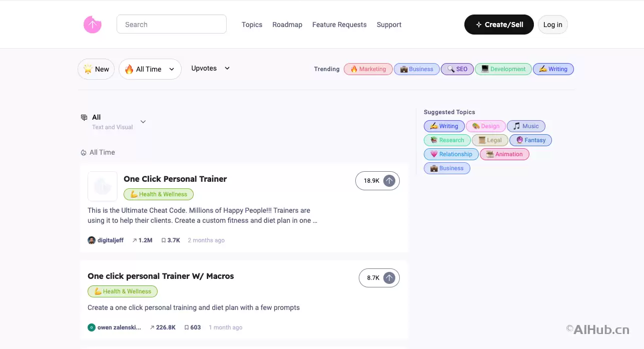Image resolution: width=644 pixels, height=349 pixels.
Task: Choose Fantasy in Suggested Topics
Action: [x=530, y=140]
